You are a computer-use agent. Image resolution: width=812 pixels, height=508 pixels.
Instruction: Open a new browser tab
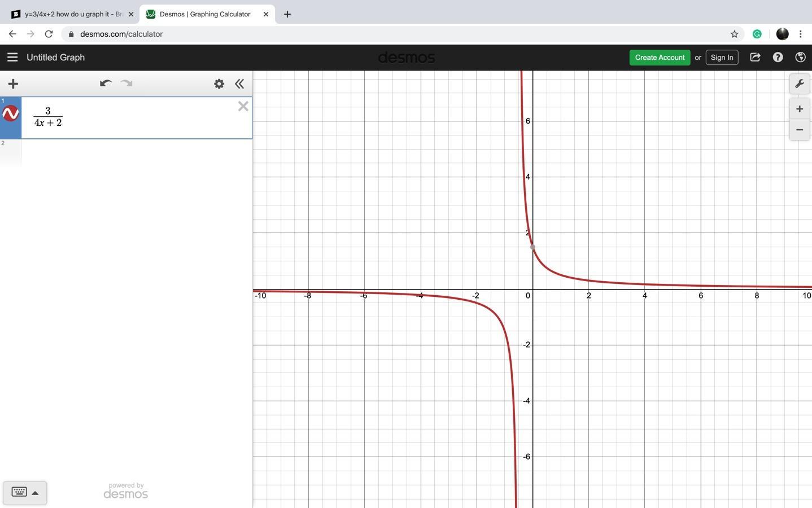coord(287,14)
